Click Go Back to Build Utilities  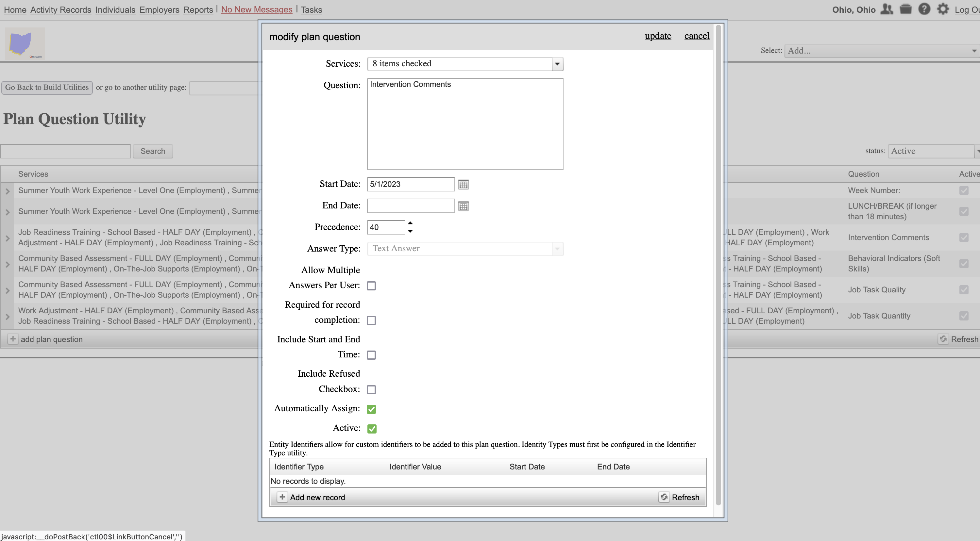pos(47,88)
